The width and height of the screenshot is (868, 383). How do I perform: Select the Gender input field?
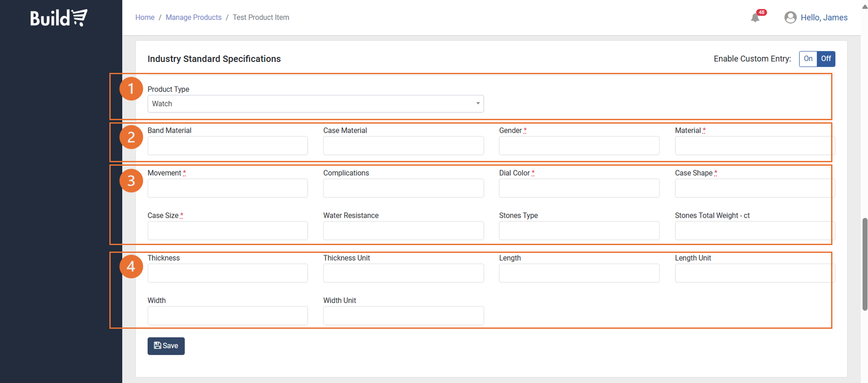coord(579,146)
